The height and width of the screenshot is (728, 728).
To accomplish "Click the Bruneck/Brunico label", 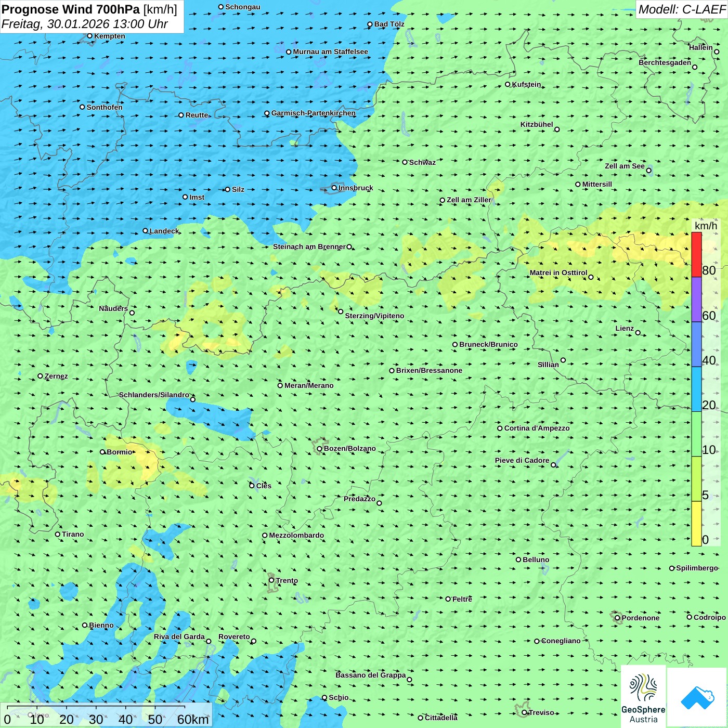I will [488, 344].
